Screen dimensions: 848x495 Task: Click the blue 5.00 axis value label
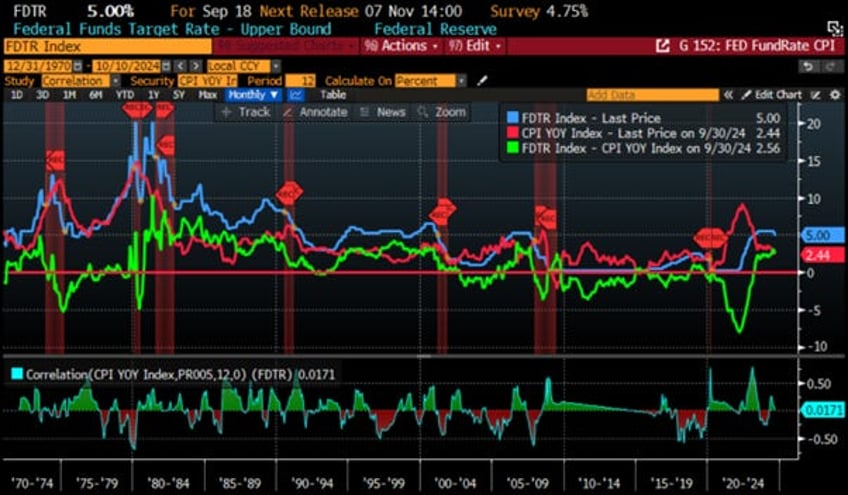823,235
